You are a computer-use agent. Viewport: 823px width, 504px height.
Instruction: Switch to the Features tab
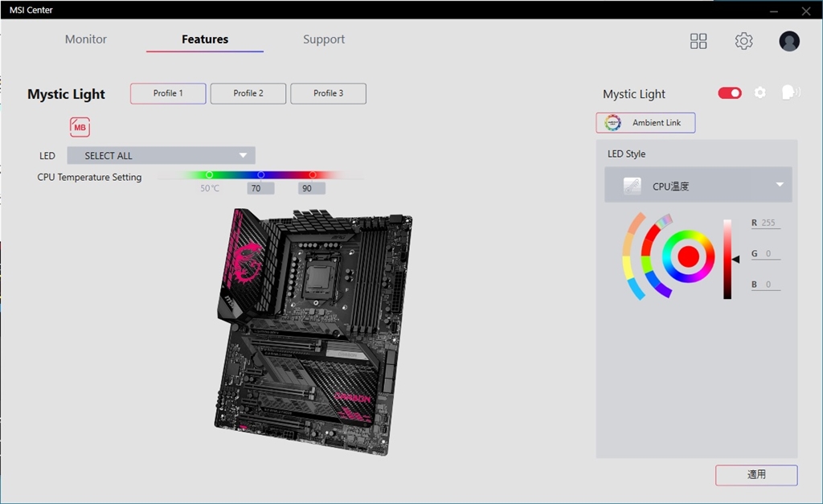coord(205,39)
